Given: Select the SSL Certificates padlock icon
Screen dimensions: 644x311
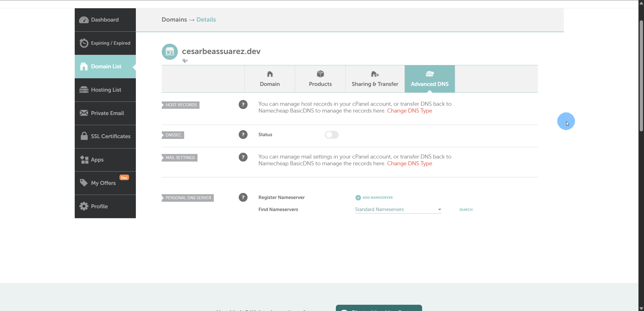Looking at the screenshot, I should [x=84, y=136].
